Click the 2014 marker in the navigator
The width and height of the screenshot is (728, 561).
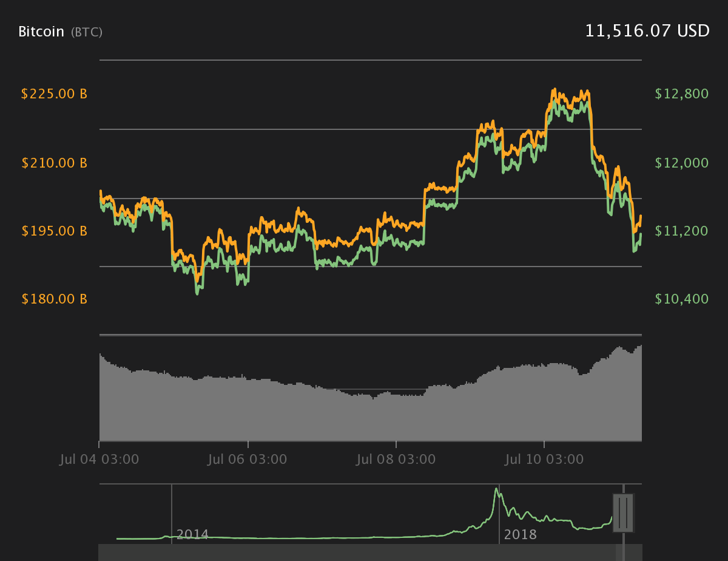click(x=192, y=534)
